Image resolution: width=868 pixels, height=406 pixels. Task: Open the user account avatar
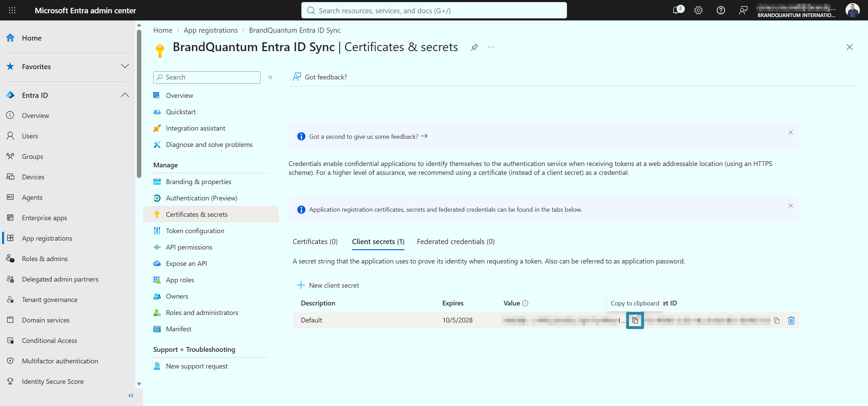[852, 10]
